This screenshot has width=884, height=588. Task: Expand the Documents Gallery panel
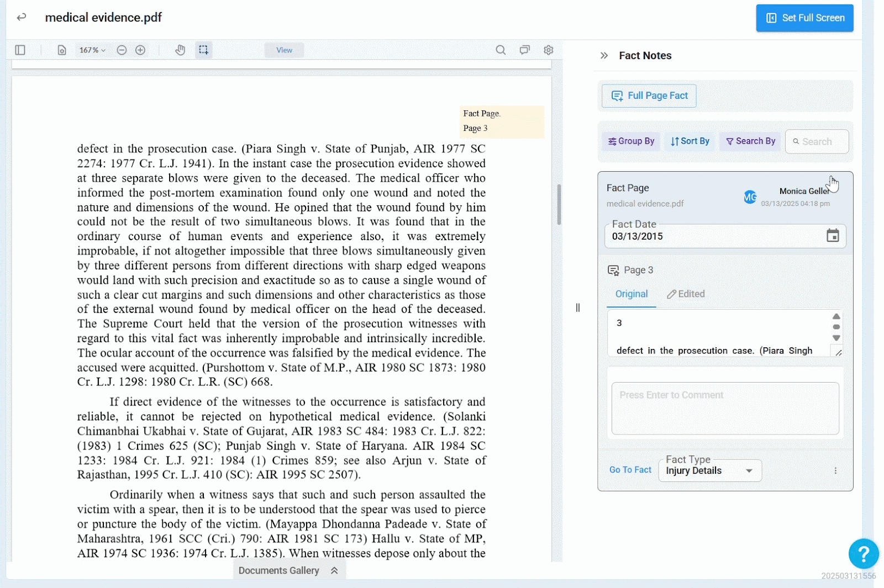coord(289,571)
